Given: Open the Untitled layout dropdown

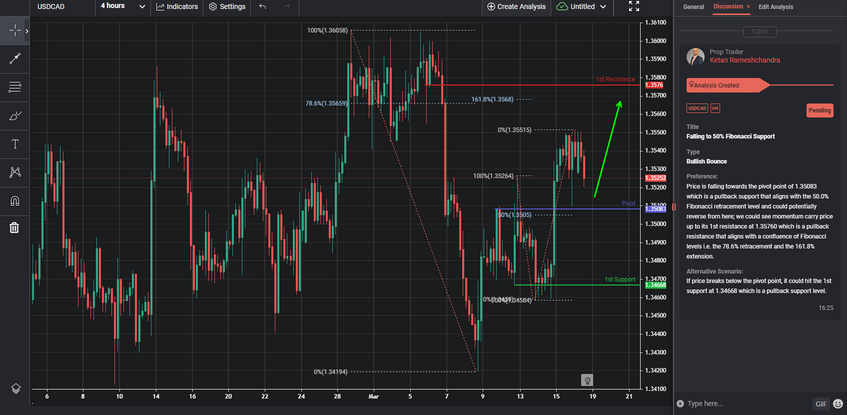Looking at the screenshot, I should click(582, 6).
